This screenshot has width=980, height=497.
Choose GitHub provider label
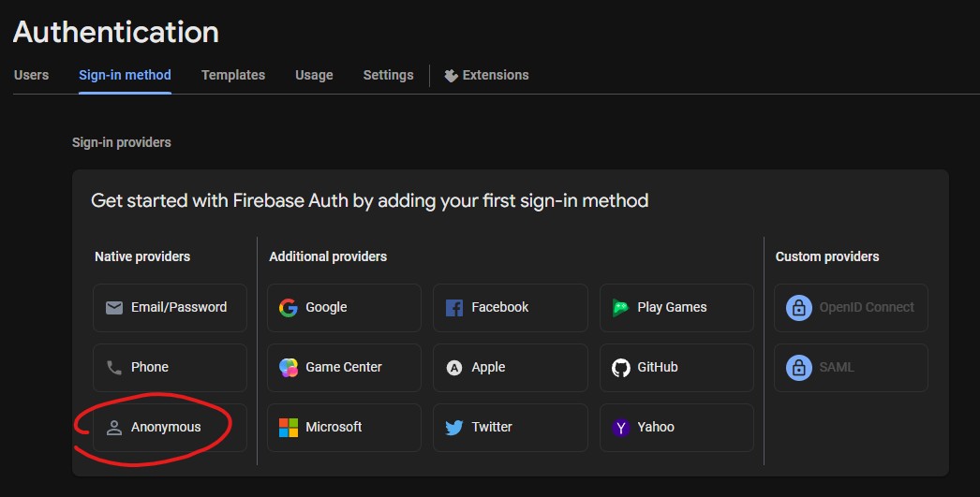click(x=658, y=367)
